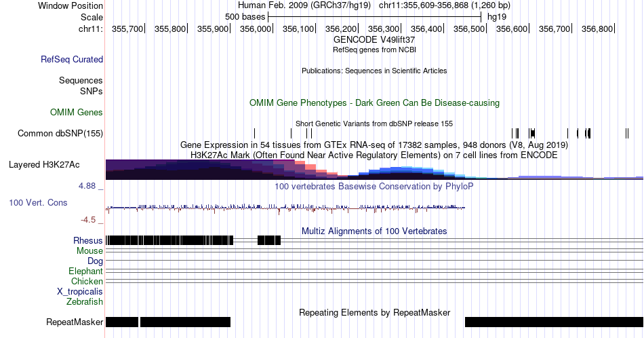Screen dimensions: 644x338
Task: Open the 100 Vert. Cons track label
Action: [x=38, y=202]
